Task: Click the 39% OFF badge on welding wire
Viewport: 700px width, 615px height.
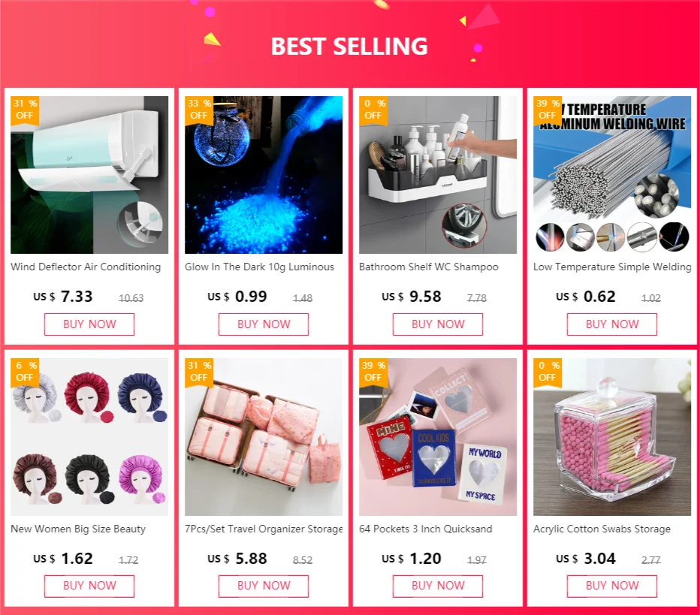Action: [x=548, y=110]
